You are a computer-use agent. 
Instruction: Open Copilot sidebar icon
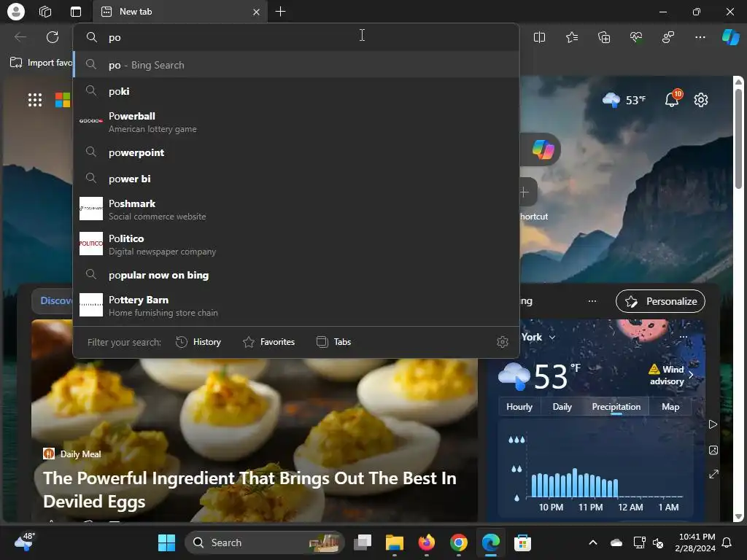coord(731,37)
